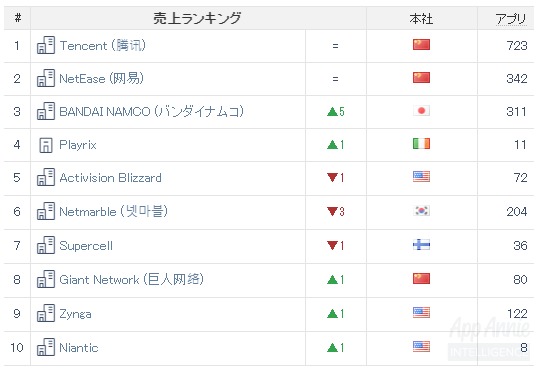Viewport: 538px width, 370px height.
Task: Sort by the 売上ランキング column header
Action: pyautogui.click(x=197, y=18)
